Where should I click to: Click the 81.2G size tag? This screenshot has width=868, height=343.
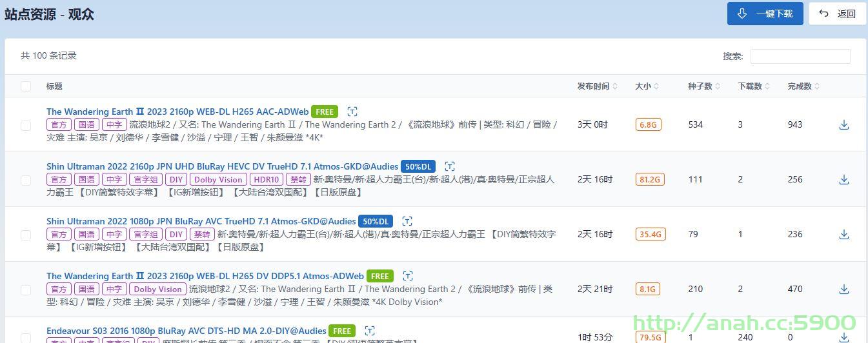point(651,180)
